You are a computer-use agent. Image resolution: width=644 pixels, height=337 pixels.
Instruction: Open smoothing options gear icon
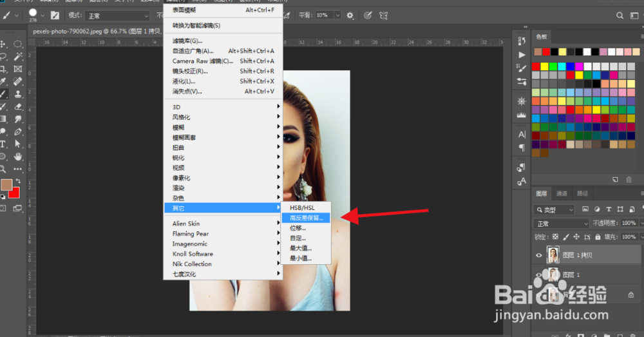pyautogui.click(x=350, y=15)
